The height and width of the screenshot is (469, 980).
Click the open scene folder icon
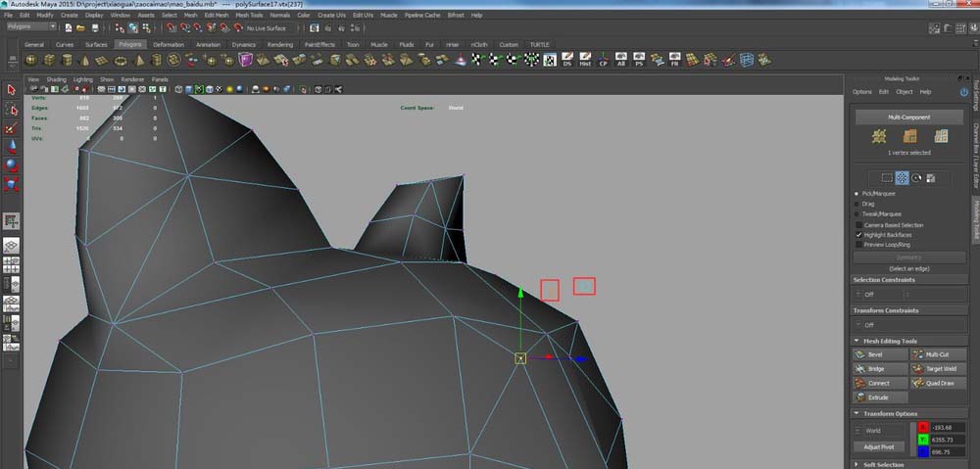(x=80, y=28)
